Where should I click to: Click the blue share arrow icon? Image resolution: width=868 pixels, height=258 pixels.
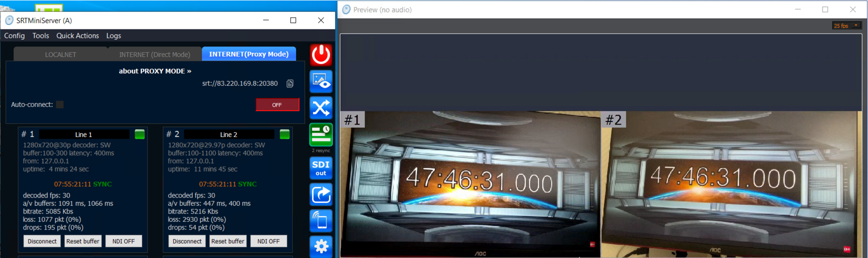point(321,195)
